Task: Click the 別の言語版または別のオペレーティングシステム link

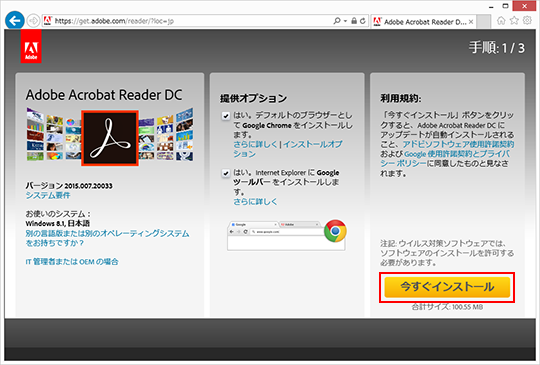Action: click(x=107, y=238)
